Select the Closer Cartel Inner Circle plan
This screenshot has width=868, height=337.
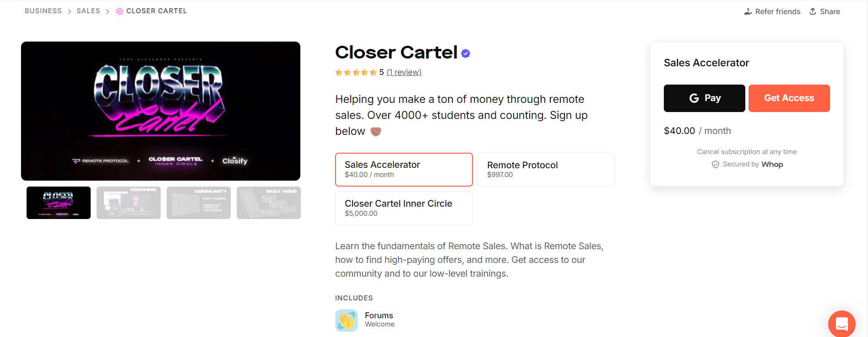click(x=403, y=208)
